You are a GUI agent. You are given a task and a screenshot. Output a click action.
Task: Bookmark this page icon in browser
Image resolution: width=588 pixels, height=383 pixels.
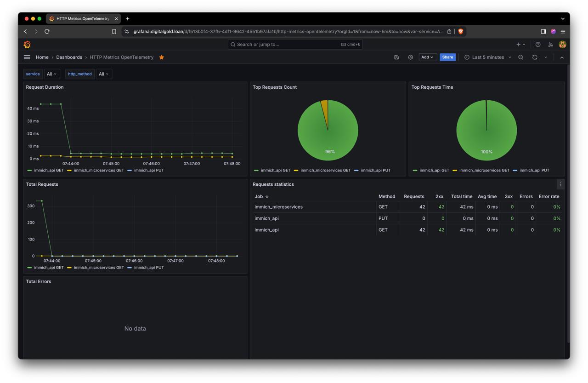[x=114, y=31]
